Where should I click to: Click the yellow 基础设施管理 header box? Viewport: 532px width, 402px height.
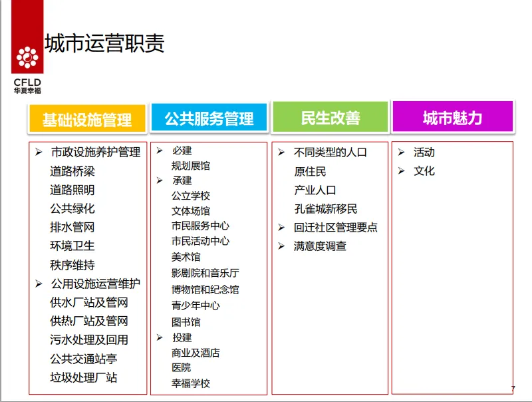[x=87, y=118]
